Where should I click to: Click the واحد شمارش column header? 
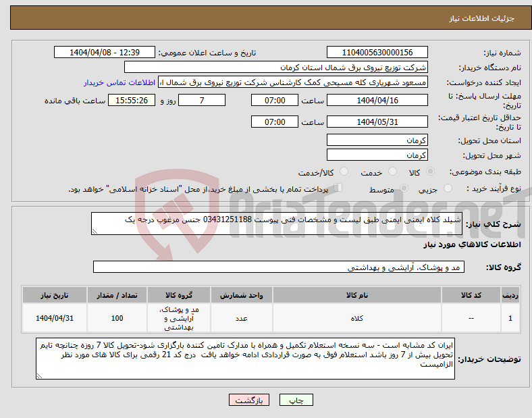click(241, 295)
